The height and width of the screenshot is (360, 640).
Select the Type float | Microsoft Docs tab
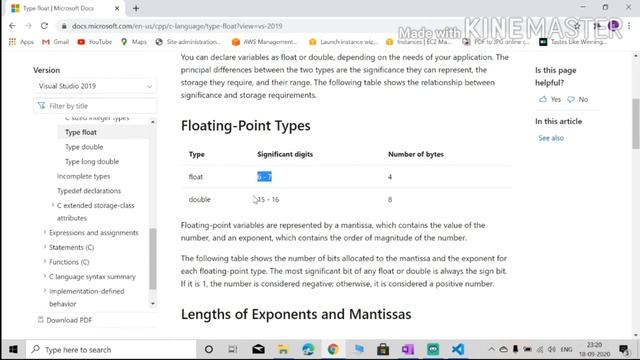63,8
